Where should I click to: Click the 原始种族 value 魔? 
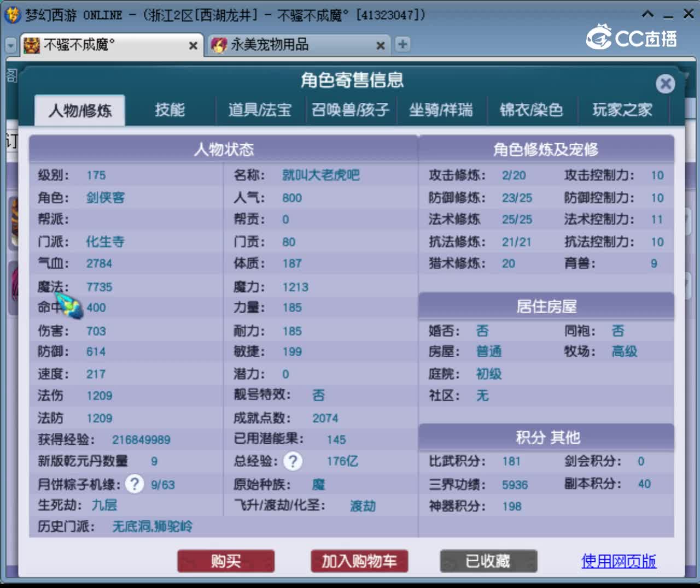click(318, 484)
